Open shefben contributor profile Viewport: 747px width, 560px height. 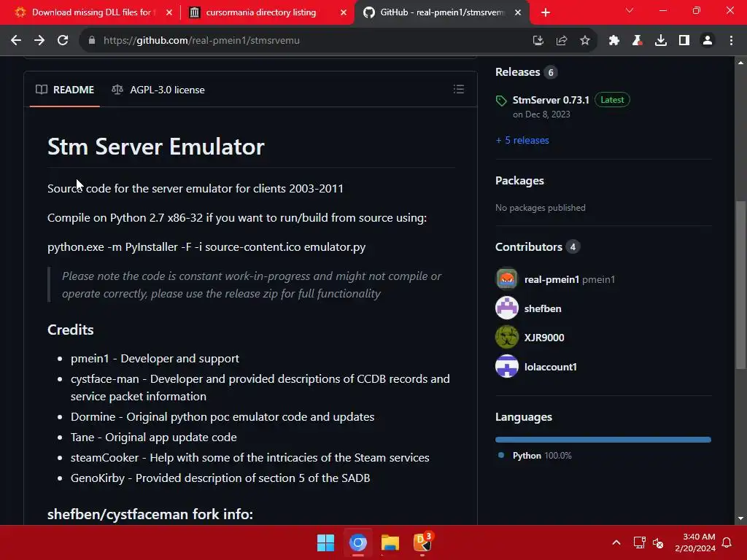point(543,308)
